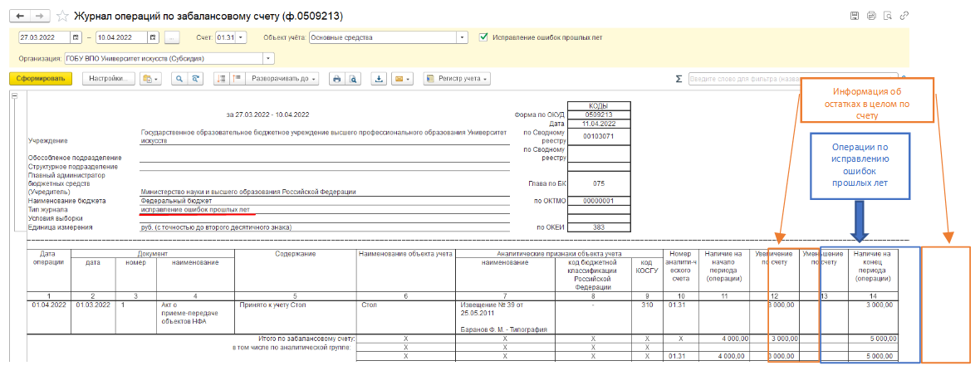Open the Организация dropdown list

(x=268, y=59)
